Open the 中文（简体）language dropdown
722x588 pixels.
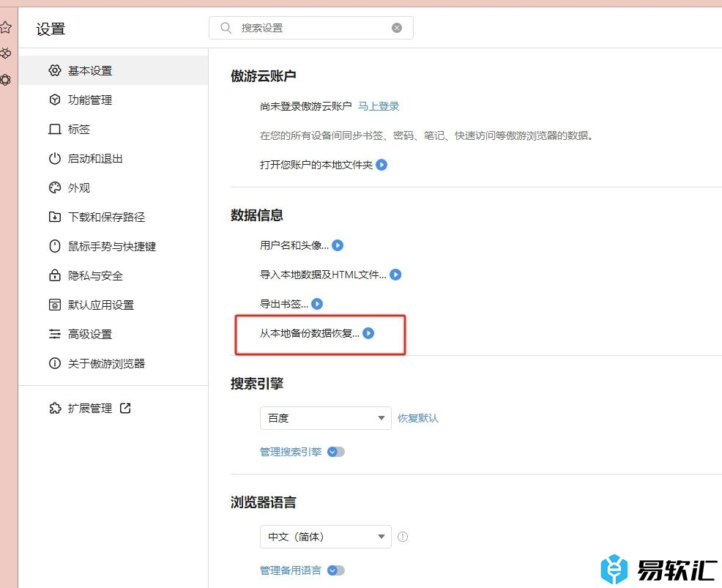coord(326,537)
